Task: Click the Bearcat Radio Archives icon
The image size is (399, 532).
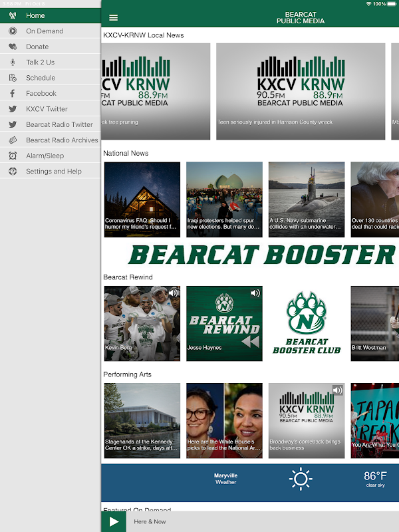Action: (x=13, y=140)
